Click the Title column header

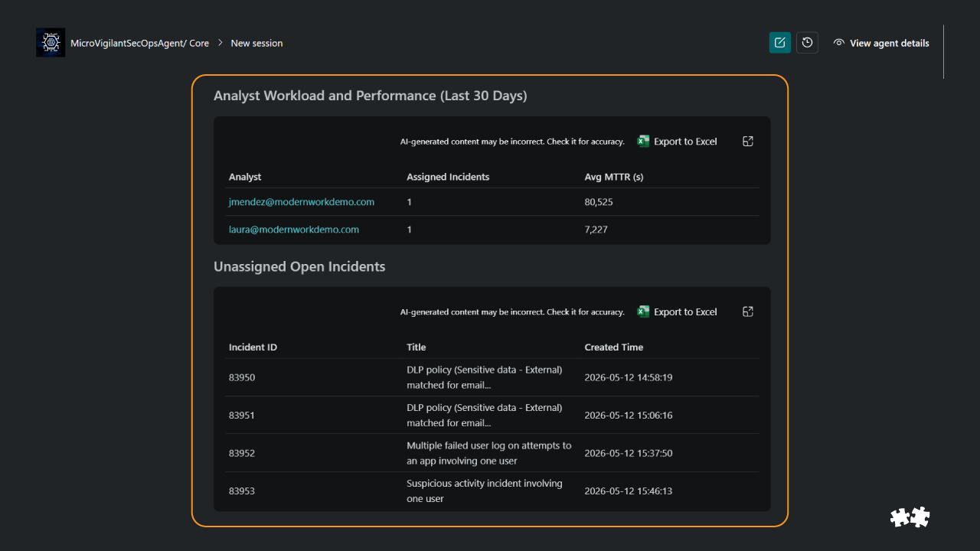click(x=416, y=347)
